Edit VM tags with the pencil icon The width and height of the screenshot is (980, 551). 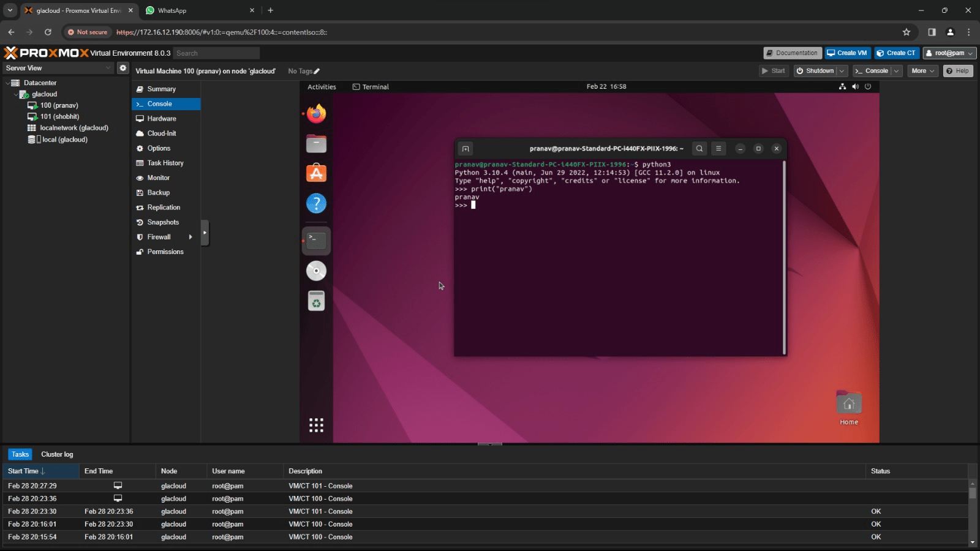pyautogui.click(x=317, y=72)
